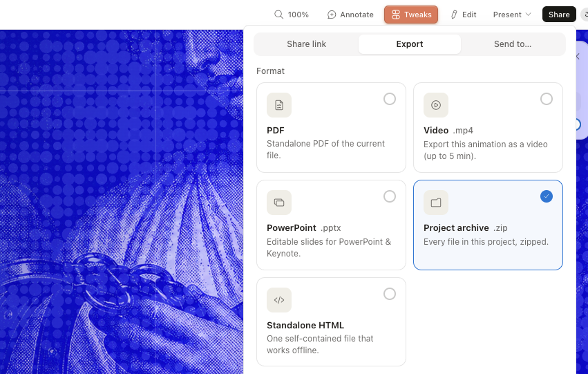Screen dimensions: 588x374
Task: Click the Annotate speech bubble icon
Action: coord(332,15)
